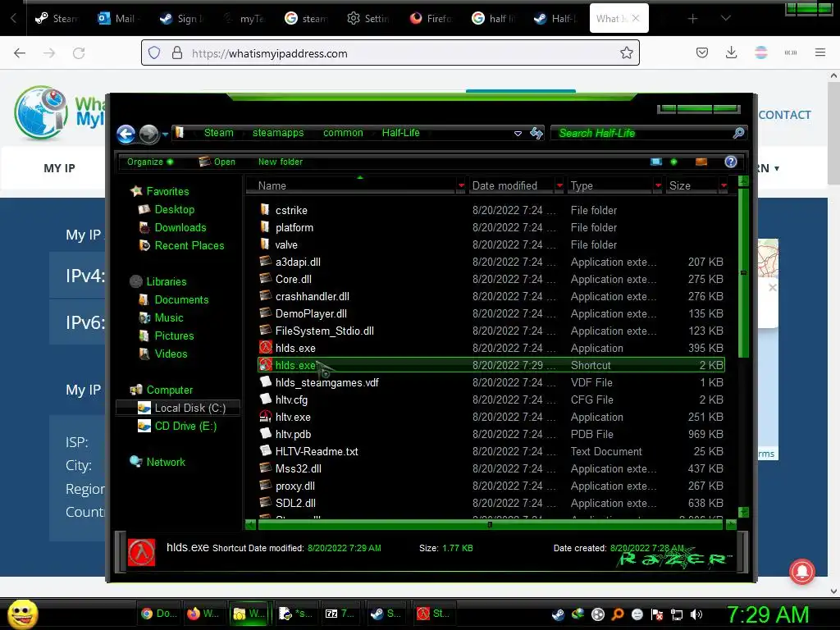List all tabs chevron

coord(725,18)
